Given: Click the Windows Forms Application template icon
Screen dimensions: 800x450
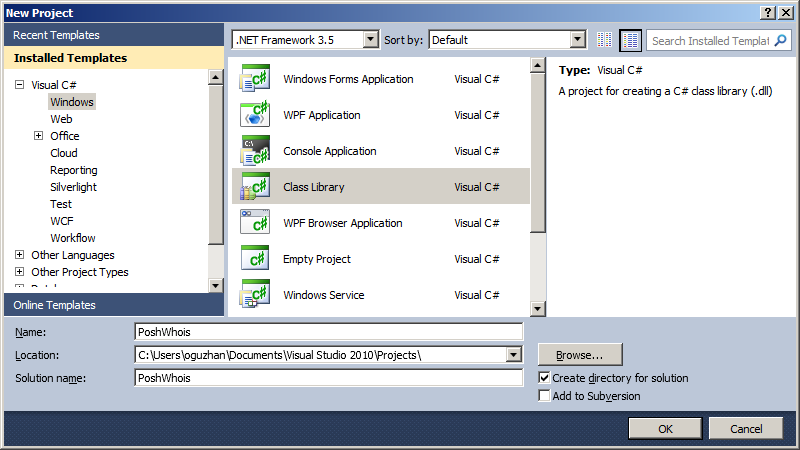Looking at the screenshot, I should 255,79.
